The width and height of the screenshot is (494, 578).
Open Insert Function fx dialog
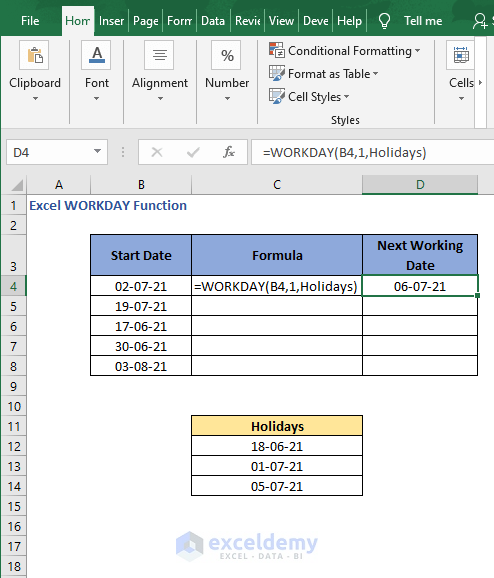[229, 152]
